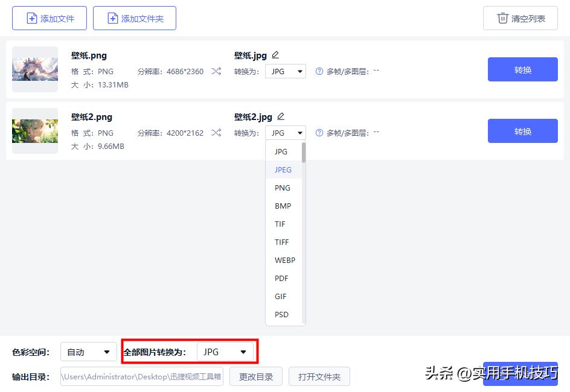The image size is (570, 392).
Task: Click the pencil icon beside 壁纸.jpg
Action: click(275, 54)
